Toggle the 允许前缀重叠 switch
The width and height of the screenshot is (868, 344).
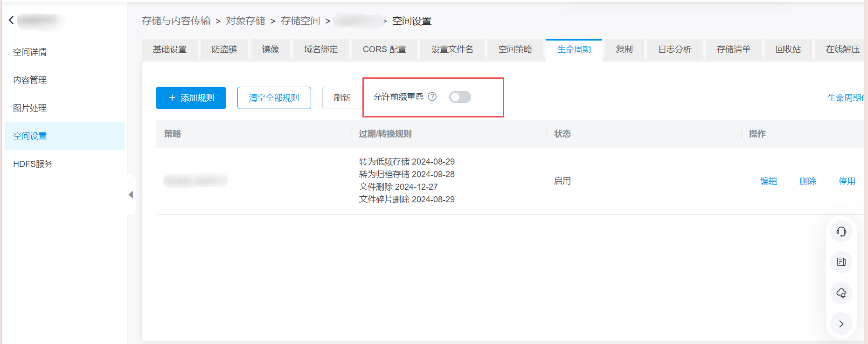(x=460, y=97)
